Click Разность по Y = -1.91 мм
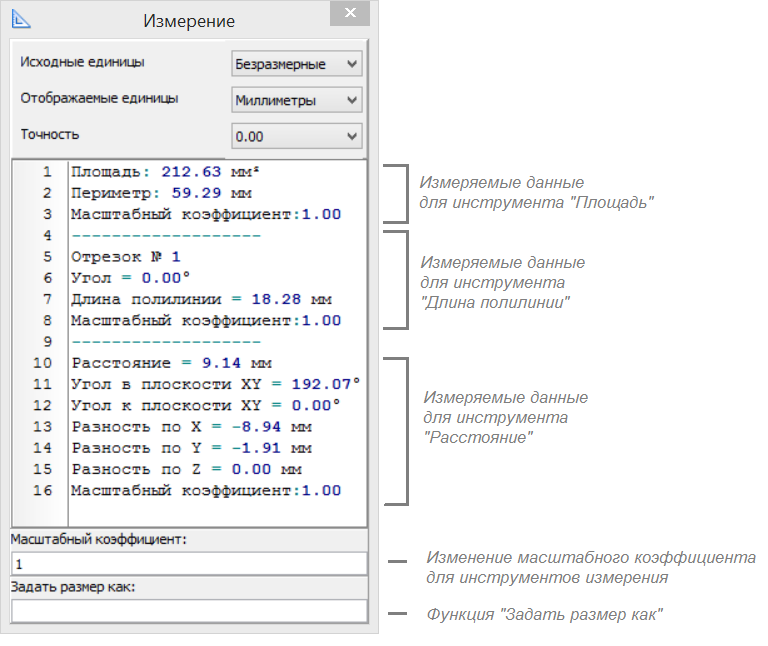The image size is (768, 646). [x=192, y=448]
